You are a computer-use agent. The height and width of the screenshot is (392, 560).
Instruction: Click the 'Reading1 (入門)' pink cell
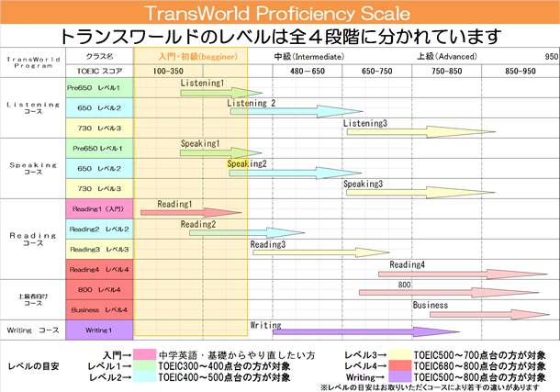100,209
